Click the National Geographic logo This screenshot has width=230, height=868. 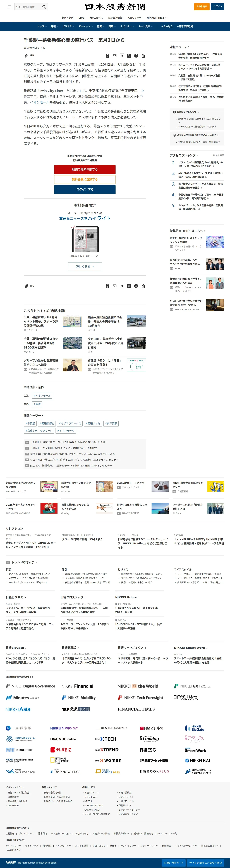(60, 760)
